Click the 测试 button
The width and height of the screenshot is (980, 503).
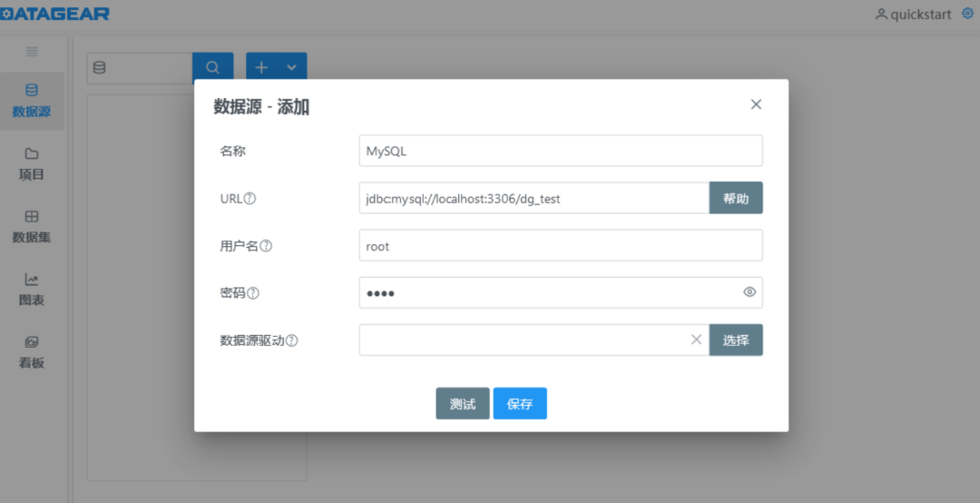(462, 404)
